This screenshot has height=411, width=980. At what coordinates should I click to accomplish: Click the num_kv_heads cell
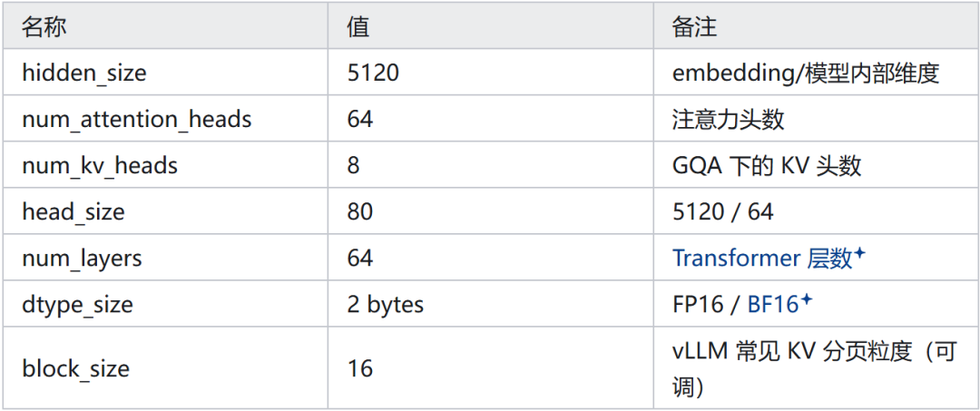point(165,165)
